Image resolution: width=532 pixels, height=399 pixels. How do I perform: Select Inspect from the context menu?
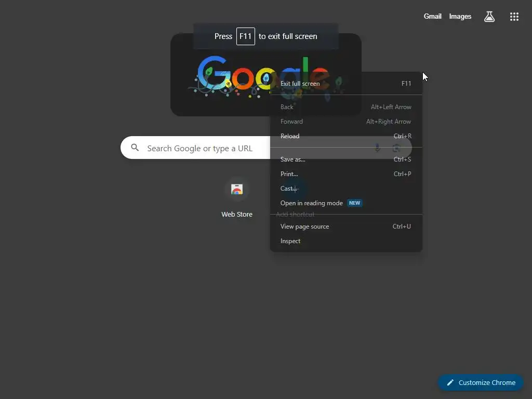pyautogui.click(x=346, y=241)
